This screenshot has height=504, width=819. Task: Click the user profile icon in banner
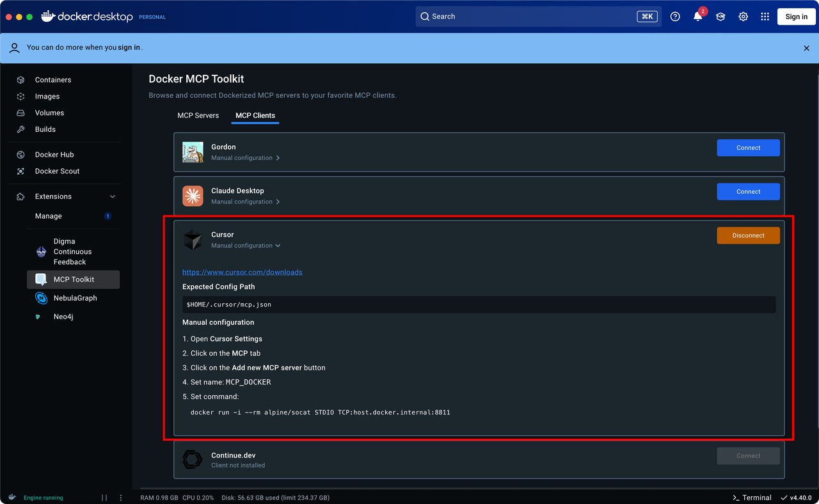tap(15, 48)
